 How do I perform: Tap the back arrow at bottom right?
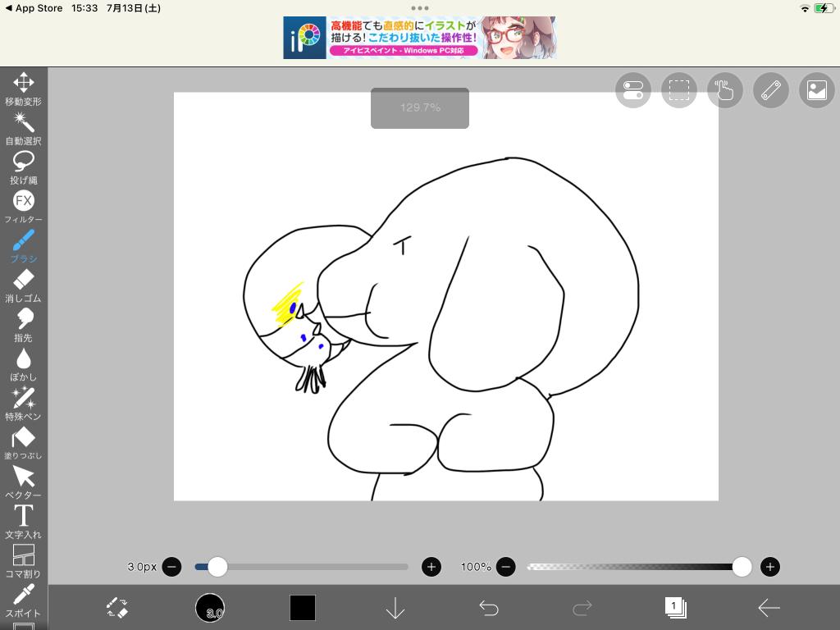[x=769, y=608]
